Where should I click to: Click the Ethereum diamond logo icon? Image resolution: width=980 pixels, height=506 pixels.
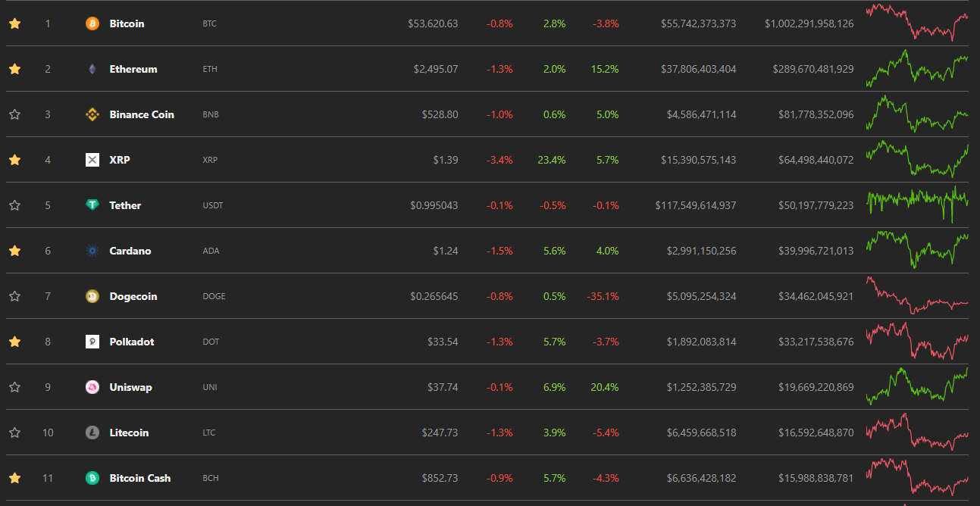pos(92,69)
